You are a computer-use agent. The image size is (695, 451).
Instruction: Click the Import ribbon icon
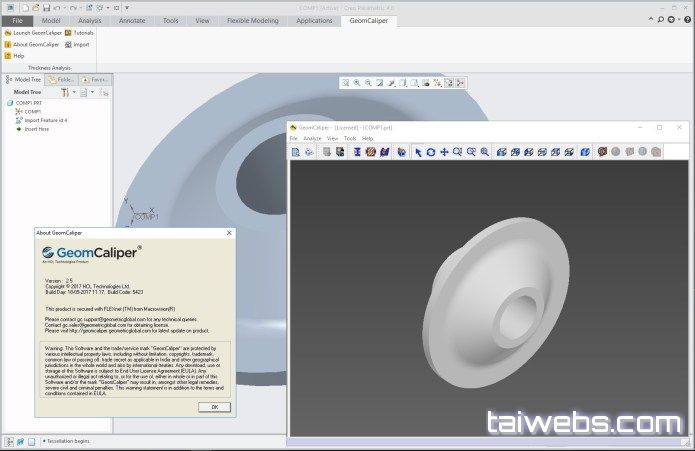(68, 44)
